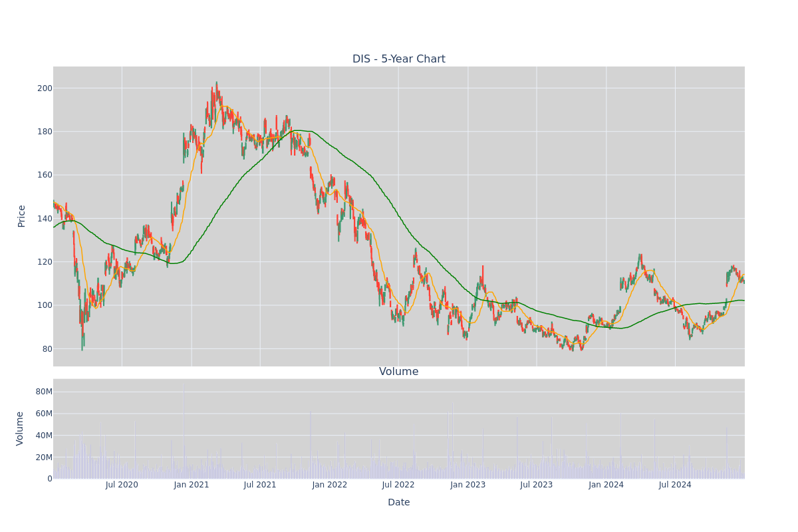Click the 0 volume tick label

pos(50,479)
